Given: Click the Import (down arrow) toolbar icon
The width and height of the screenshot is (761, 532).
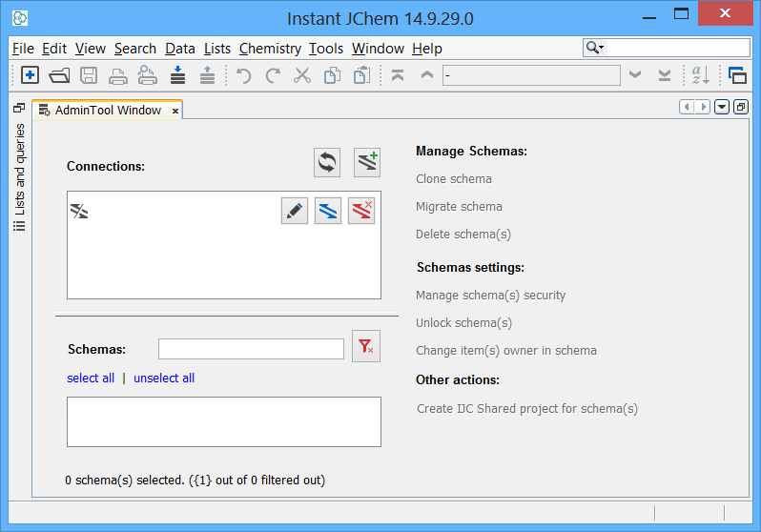Looking at the screenshot, I should (x=177, y=75).
